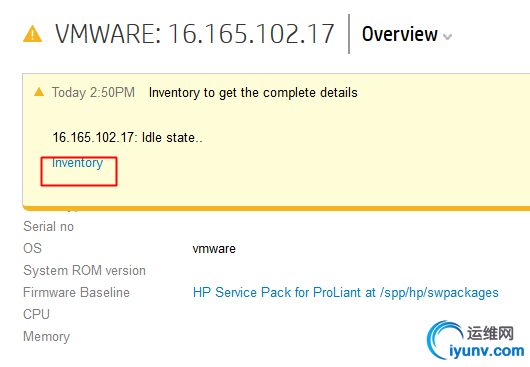This screenshot has height=367, width=530.
Task: Open the HP Service Pack for ProLiant link
Action: (x=345, y=293)
